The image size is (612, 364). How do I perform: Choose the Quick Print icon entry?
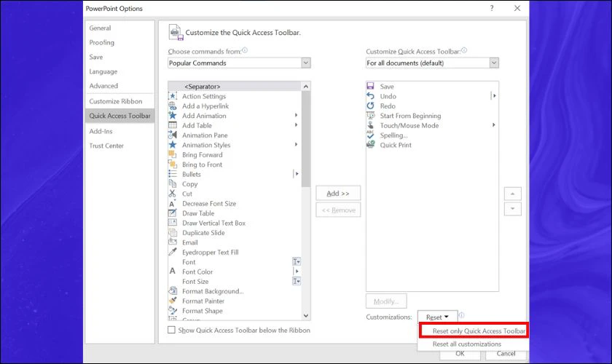(x=371, y=145)
